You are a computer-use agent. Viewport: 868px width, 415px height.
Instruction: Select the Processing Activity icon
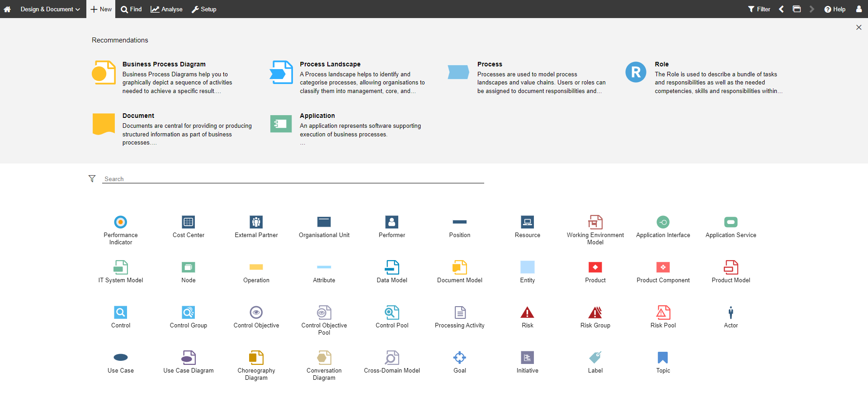pyautogui.click(x=460, y=312)
